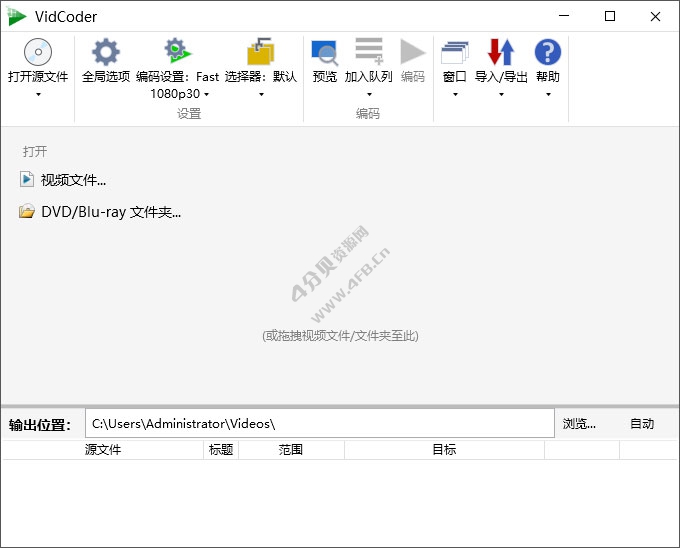Open DVD/Blu-ray 文件夹... link
Viewport: 680px width, 548px height.
click(x=111, y=212)
